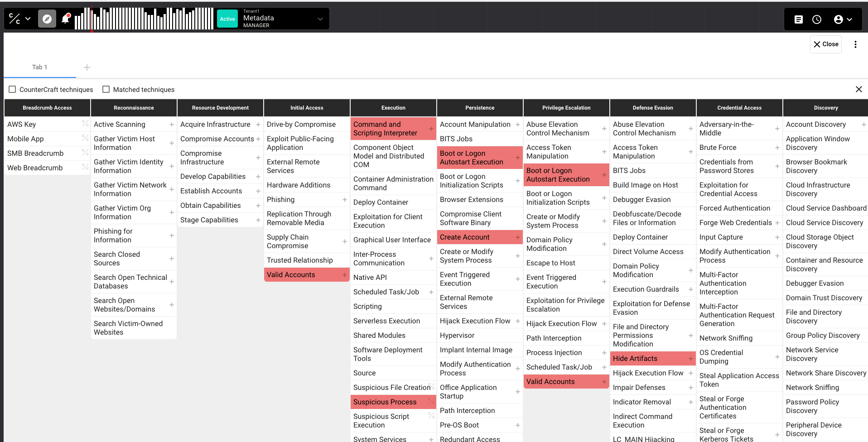The height and width of the screenshot is (442, 868).
Task: Expand Develop Capabilities sub-techniques
Action: 258,177
